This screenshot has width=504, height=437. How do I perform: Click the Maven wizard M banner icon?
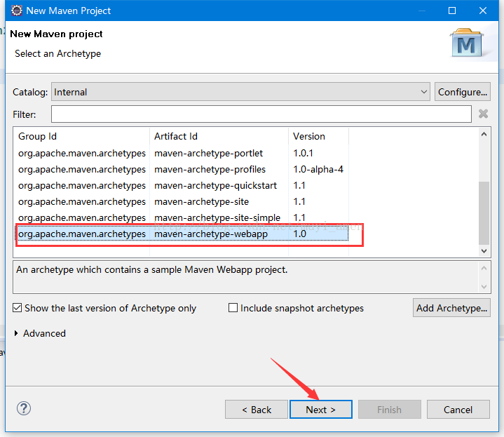pos(465,43)
